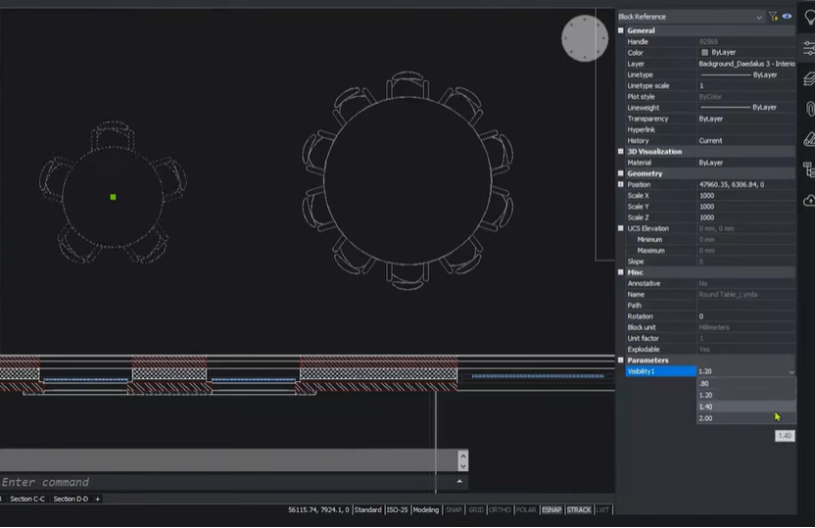Click the Modeling workspace status field

[426, 510]
